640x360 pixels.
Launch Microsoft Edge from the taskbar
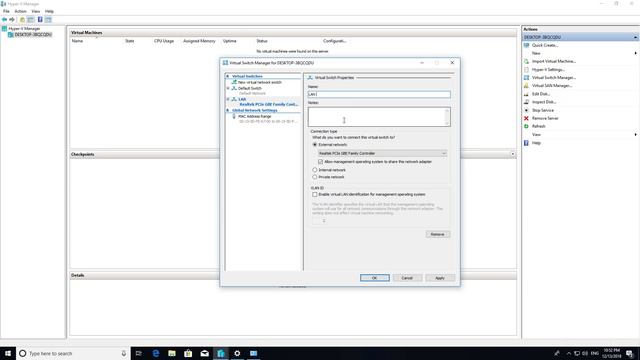pyautogui.click(x=156, y=353)
